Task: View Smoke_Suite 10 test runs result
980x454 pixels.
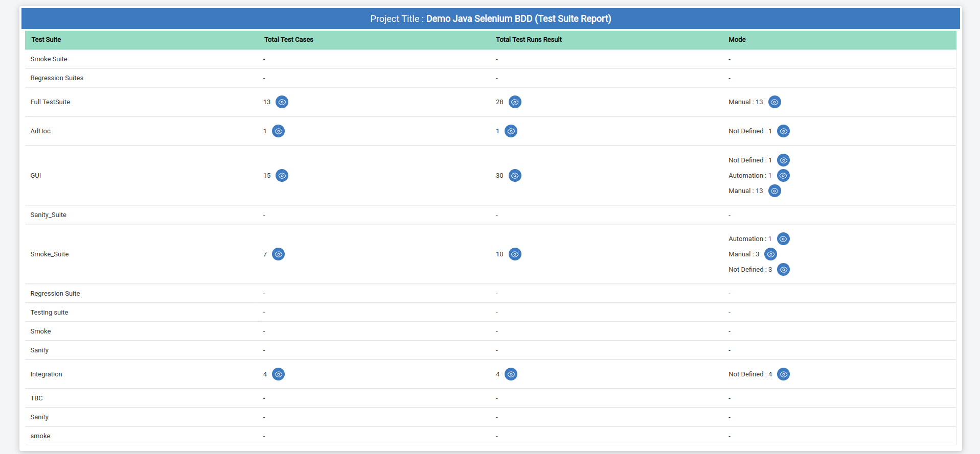Action: tap(515, 254)
